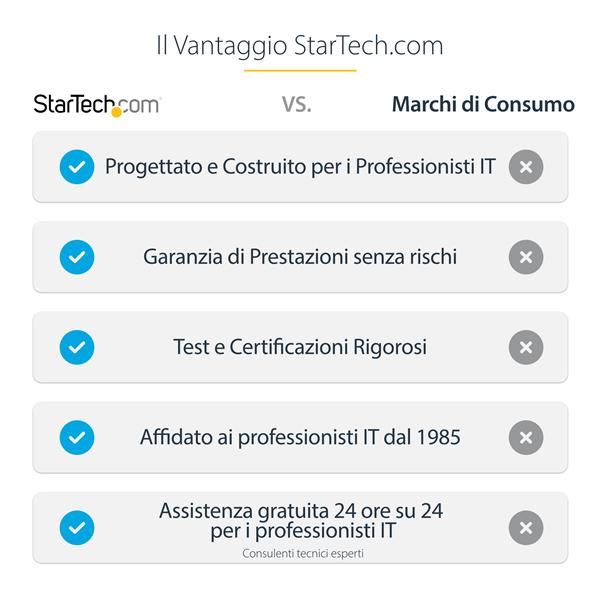Click gray X beside Garanzia di Prestazioni
Image resolution: width=600 pixels, height=600 pixels.
[x=525, y=257]
